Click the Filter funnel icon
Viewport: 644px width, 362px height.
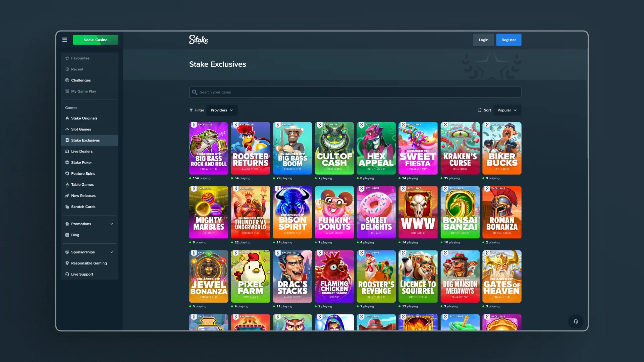click(191, 110)
